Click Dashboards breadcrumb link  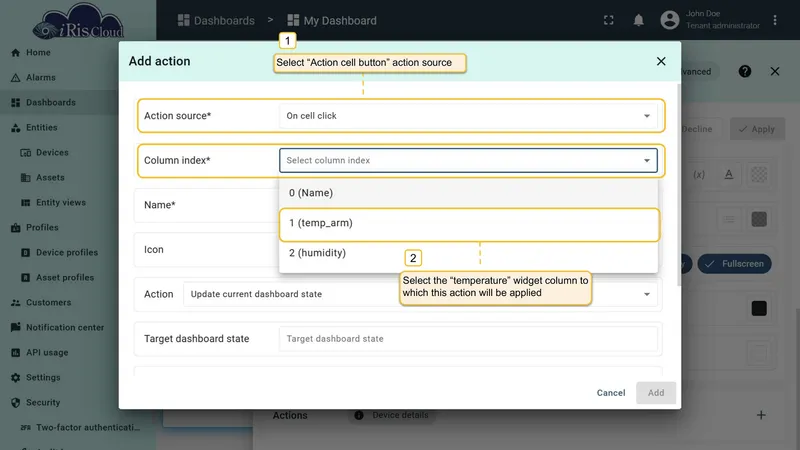(x=216, y=20)
